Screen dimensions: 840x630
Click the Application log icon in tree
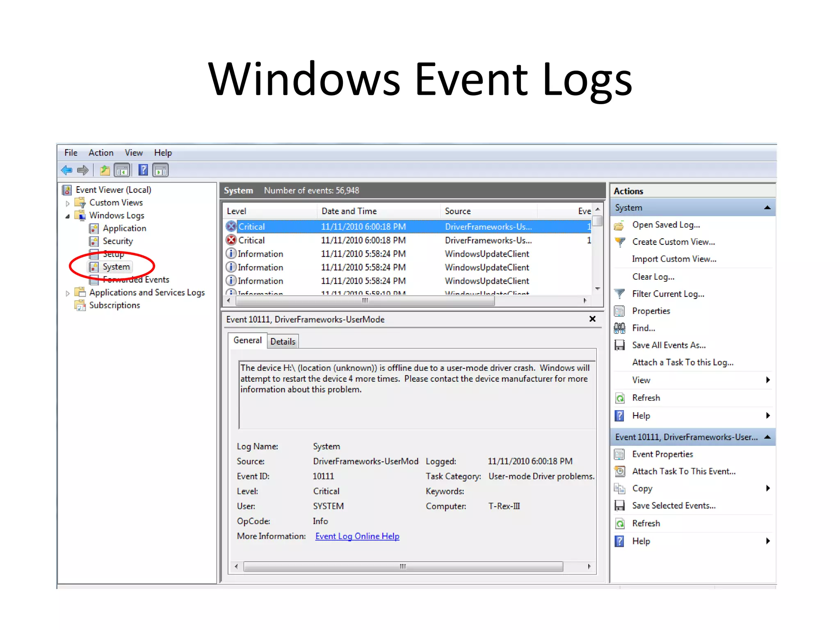94,228
